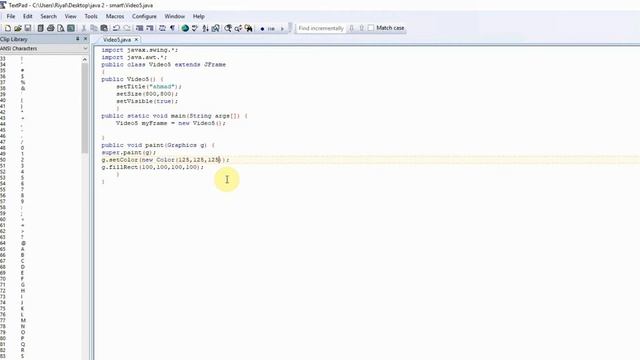This screenshot has height=360, width=640.
Task: Open the Help menu
Action: [199, 16]
